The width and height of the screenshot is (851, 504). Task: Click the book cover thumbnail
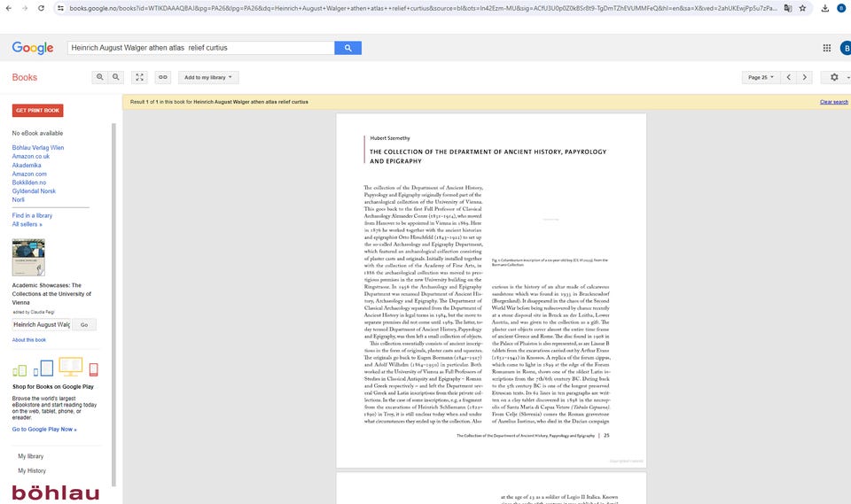coord(28,257)
